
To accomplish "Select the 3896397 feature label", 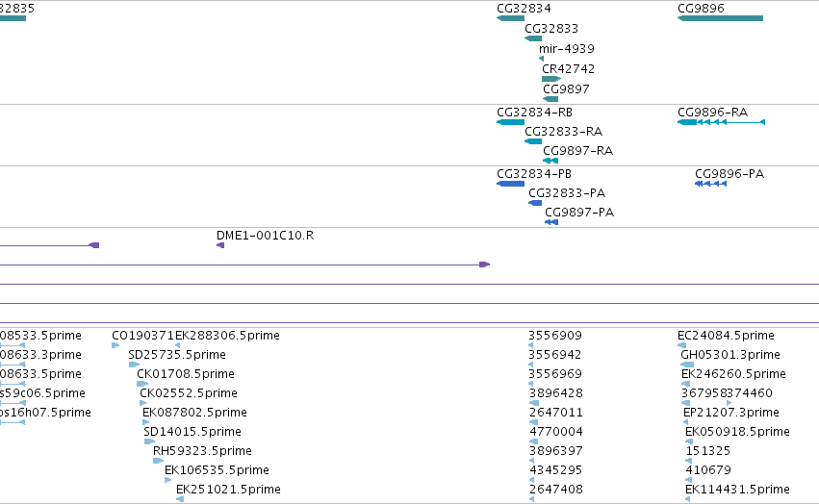I will 555,451.
